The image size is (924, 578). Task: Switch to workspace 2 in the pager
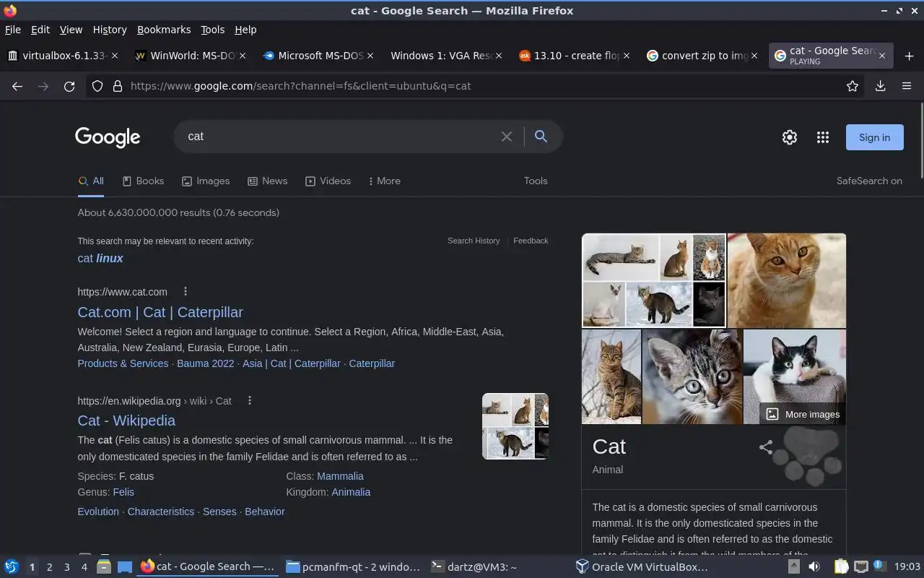[x=50, y=567]
